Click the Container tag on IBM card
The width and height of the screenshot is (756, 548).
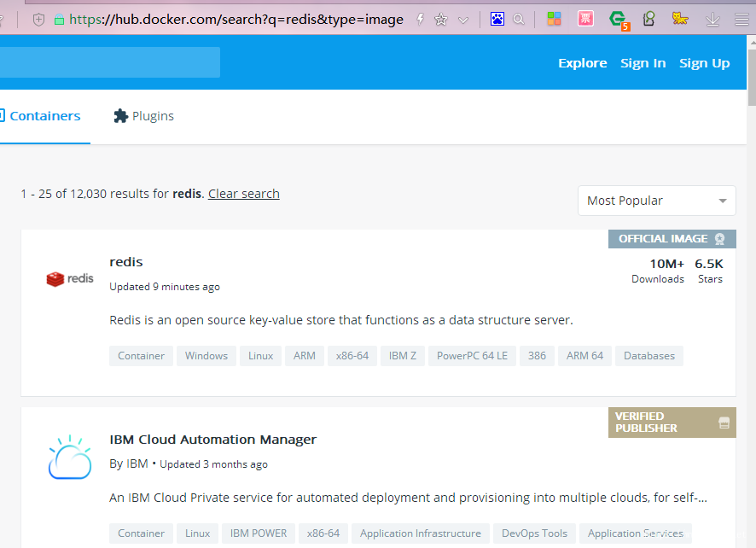[x=142, y=533]
